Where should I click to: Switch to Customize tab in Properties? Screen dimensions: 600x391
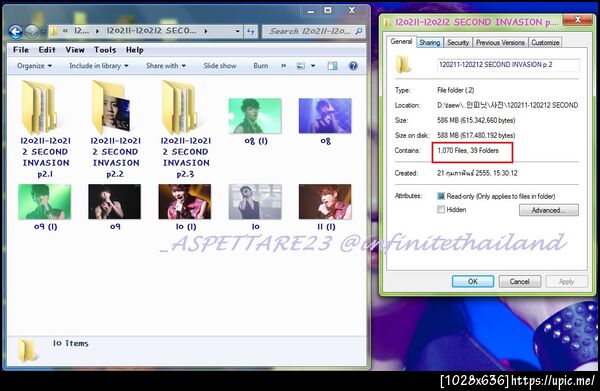pos(545,42)
